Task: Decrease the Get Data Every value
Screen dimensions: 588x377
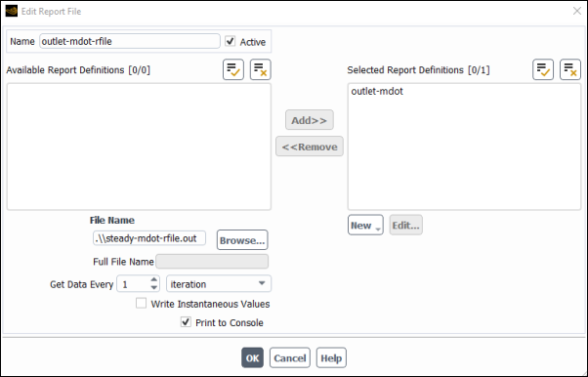Action: (153, 288)
